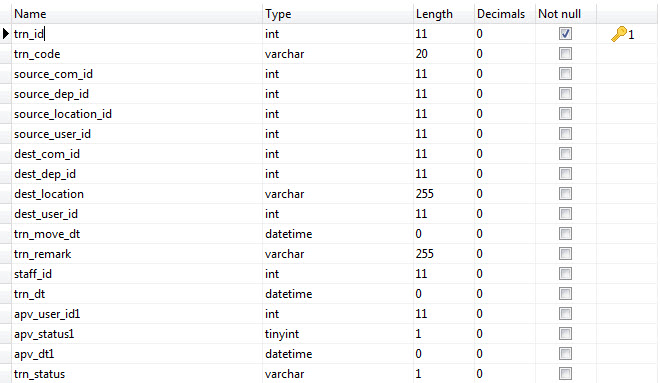Toggle Not null for dest_user_id

tap(565, 213)
